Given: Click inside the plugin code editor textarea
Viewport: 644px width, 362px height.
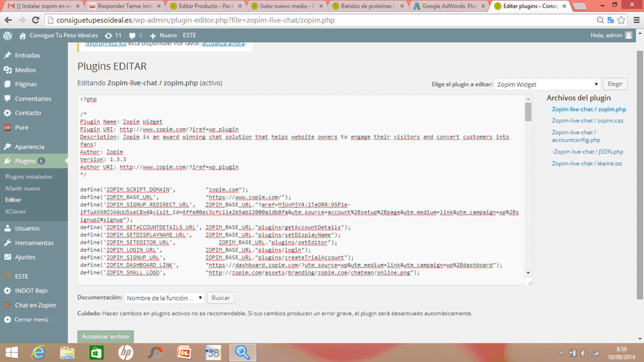Looking at the screenshot, I should [x=301, y=189].
